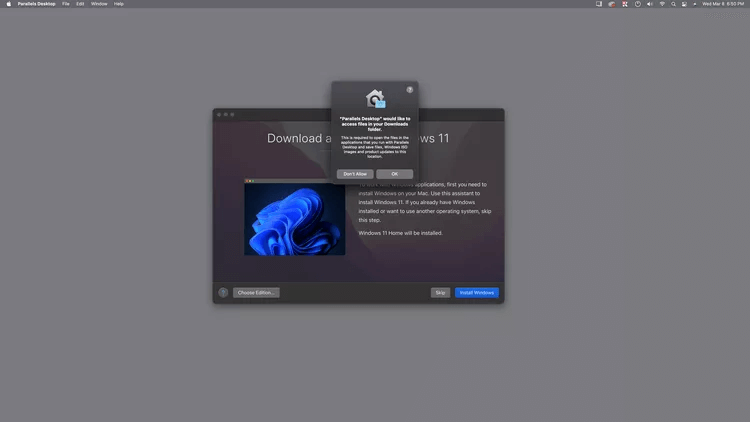750x422 pixels.
Task: Open the Edit menu
Action: [x=80, y=4]
